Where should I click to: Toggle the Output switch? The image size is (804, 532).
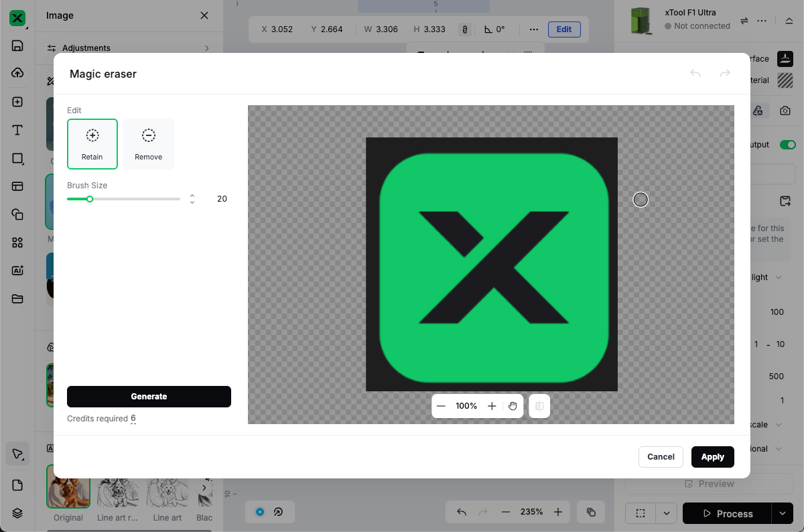point(787,145)
